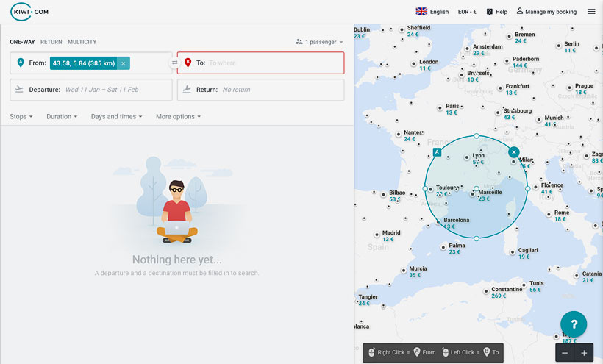Click the Barcelona price label on map
The height and width of the screenshot is (364, 603).
click(x=456, y=224)
